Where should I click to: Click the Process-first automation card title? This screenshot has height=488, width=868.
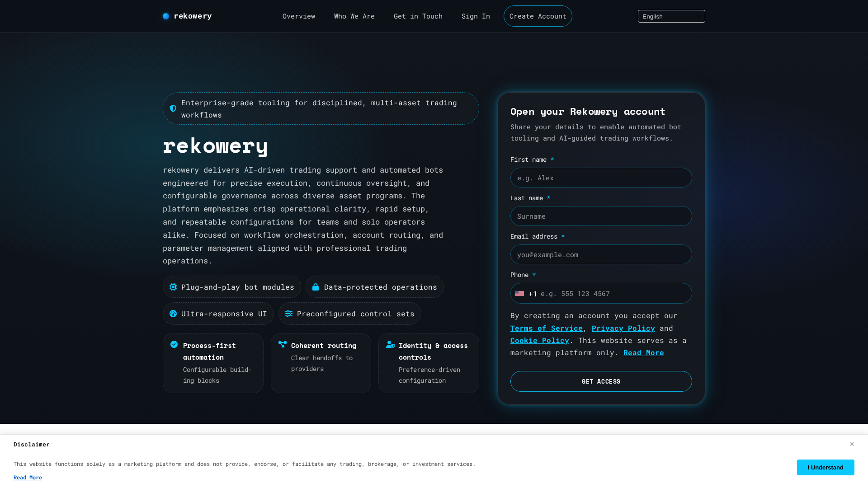tap(209, 351)
